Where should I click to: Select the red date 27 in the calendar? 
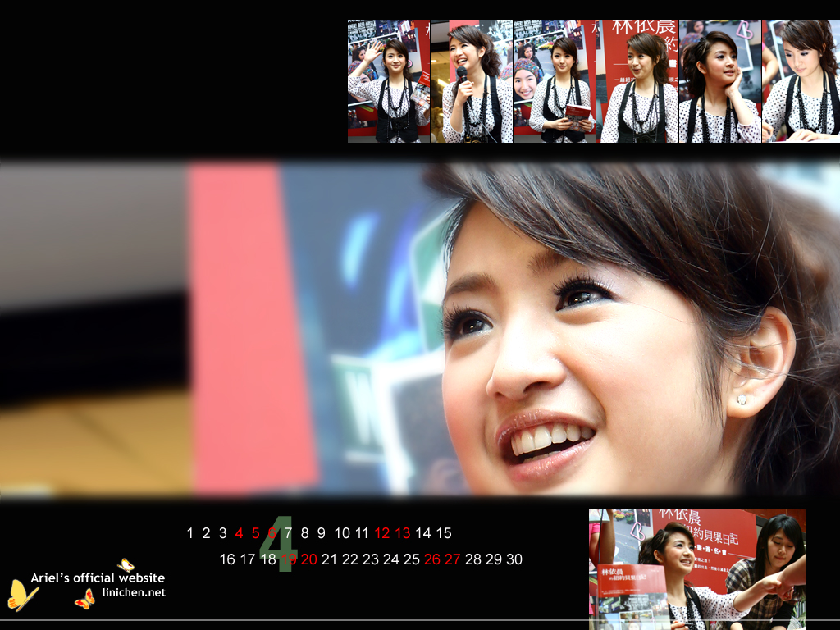click(x=453, y=559)
